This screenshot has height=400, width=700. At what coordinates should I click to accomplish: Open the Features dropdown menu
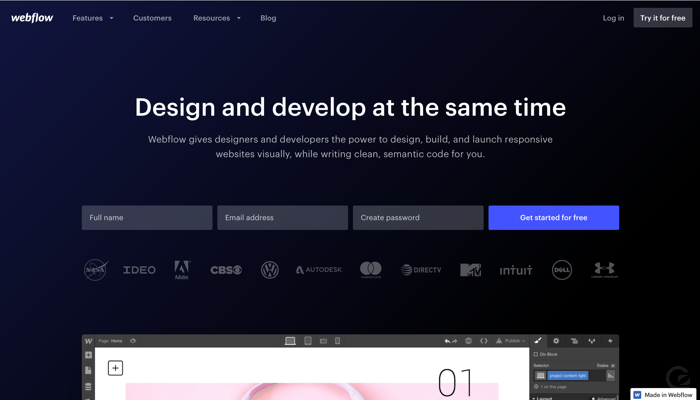pyautogui.click(x=93, y=18)
